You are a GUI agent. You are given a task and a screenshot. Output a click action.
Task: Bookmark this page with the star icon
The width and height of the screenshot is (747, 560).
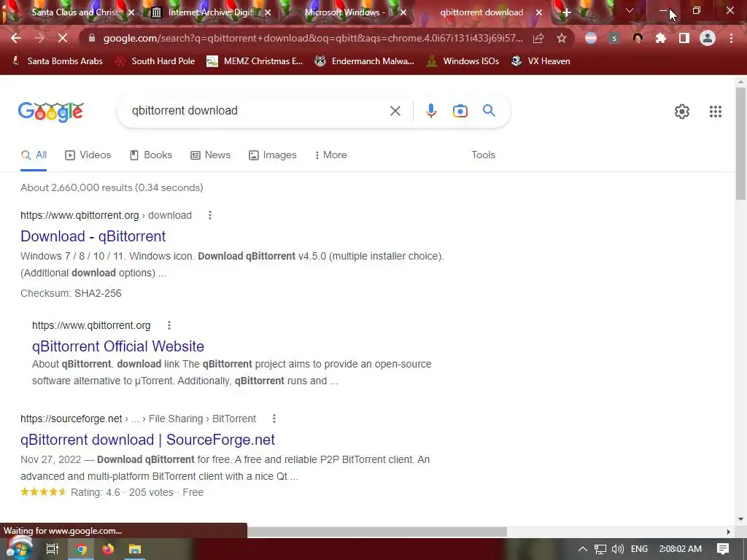tap(562, 38)
